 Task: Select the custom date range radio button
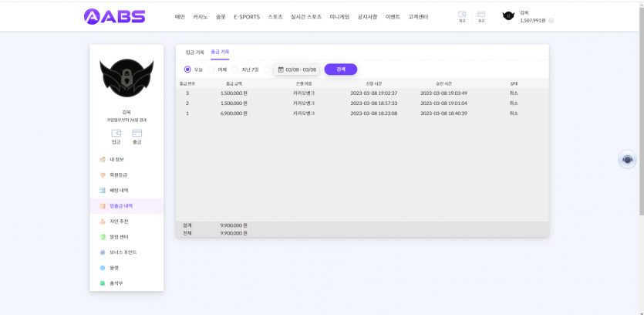tap(267, 69)
